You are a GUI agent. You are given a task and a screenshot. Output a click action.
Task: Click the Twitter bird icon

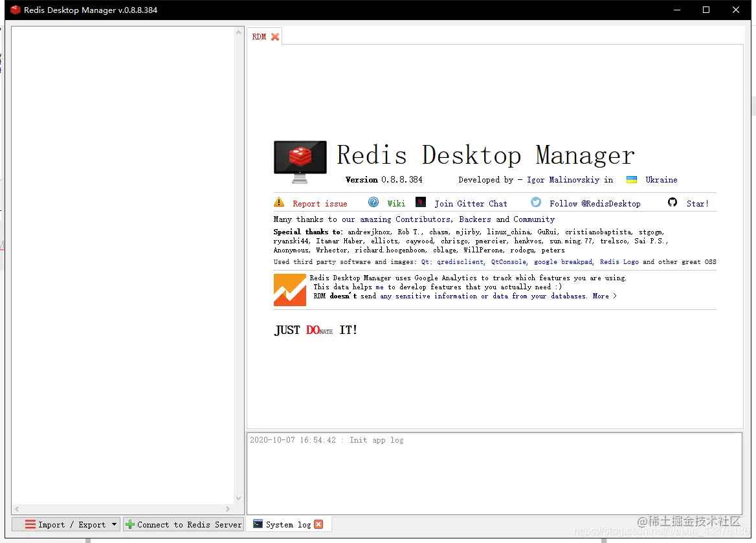pyautogui.click(x=536, y=202)
